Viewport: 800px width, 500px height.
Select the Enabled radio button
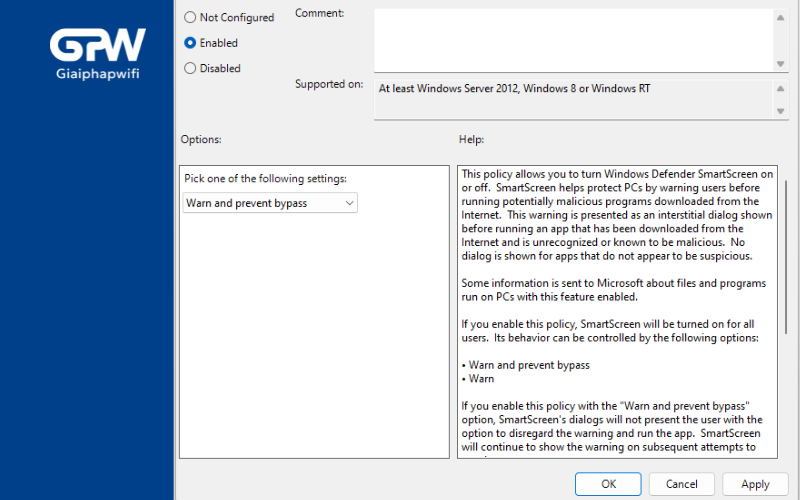coord(190,43)
